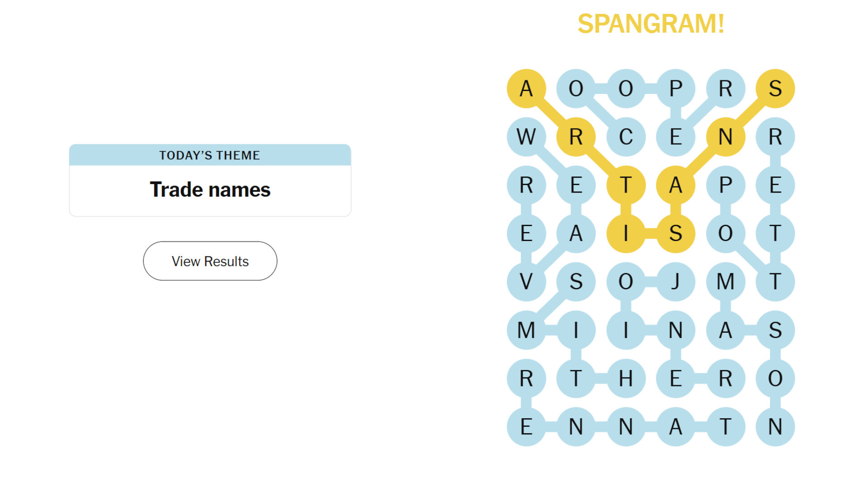868x488 pixels.
Task: Select the letter J tile
Action: (x=675, y=282)
